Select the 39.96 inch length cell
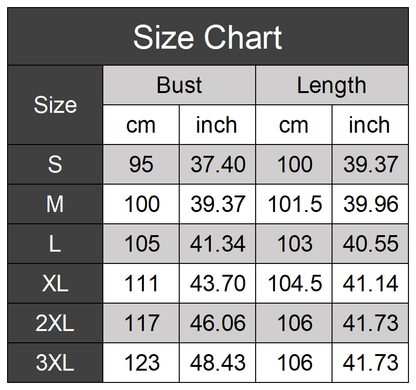416x390 pixels. [370, 204]
